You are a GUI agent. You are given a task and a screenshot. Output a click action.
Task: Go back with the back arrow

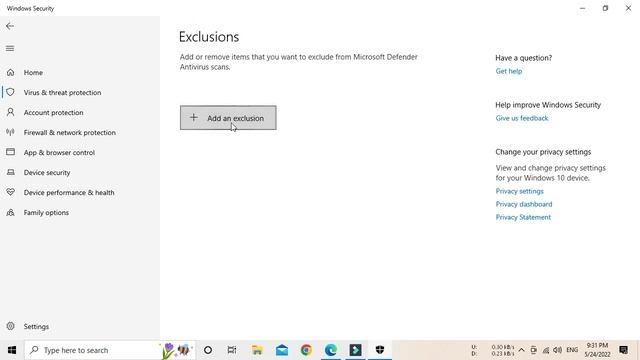[x=10, y=26]
